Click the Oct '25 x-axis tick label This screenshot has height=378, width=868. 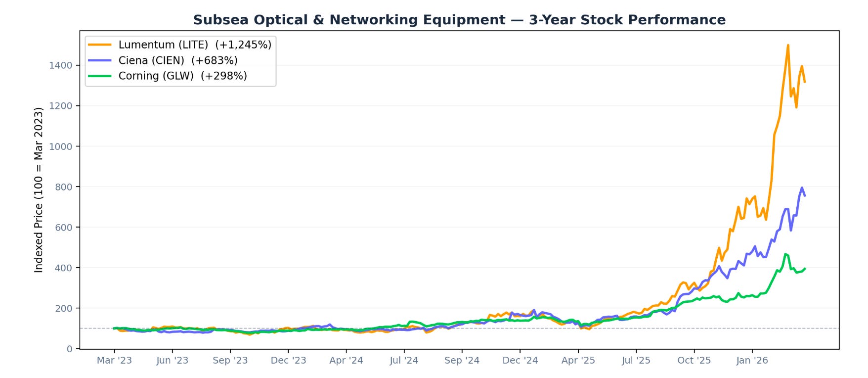click(694, 360)
